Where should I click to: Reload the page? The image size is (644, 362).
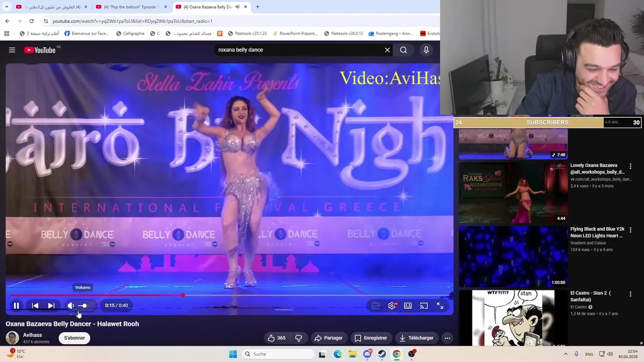click(x=31, y=21)
